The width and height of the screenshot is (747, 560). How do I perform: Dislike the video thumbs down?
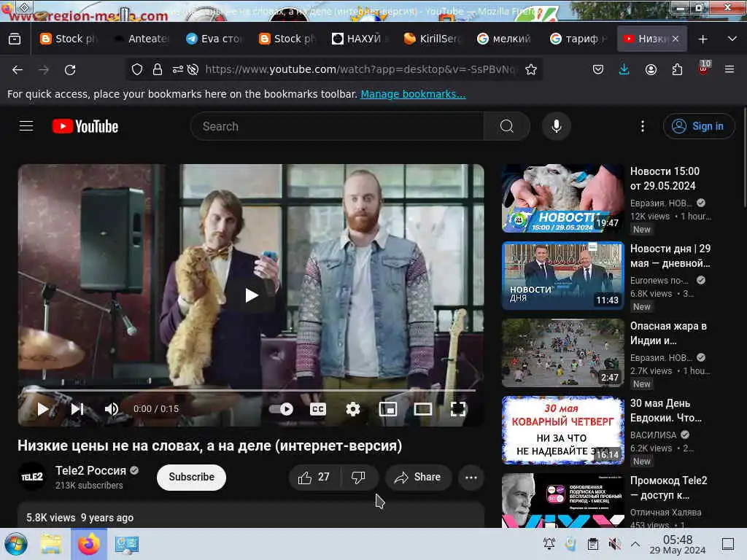coord(358,477)
